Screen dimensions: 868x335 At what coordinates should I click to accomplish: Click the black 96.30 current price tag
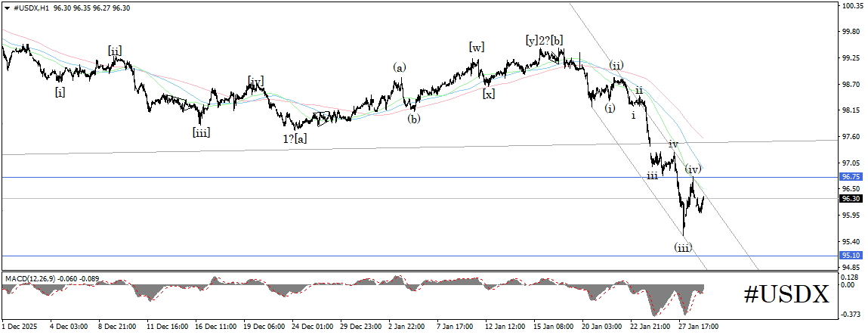850,198
